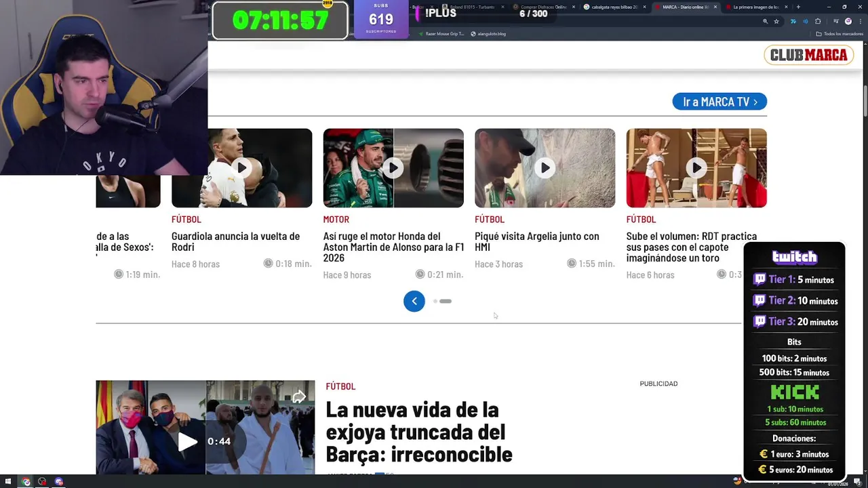868x488 pixels.
Task: Click FÚTBOL label above RDT story
Action: click(x=641, y=219)
